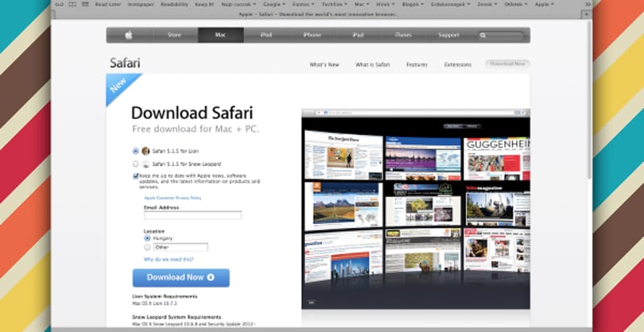
Task: Expand the Blogok bookmarks folder
Action: coord(413,5)
